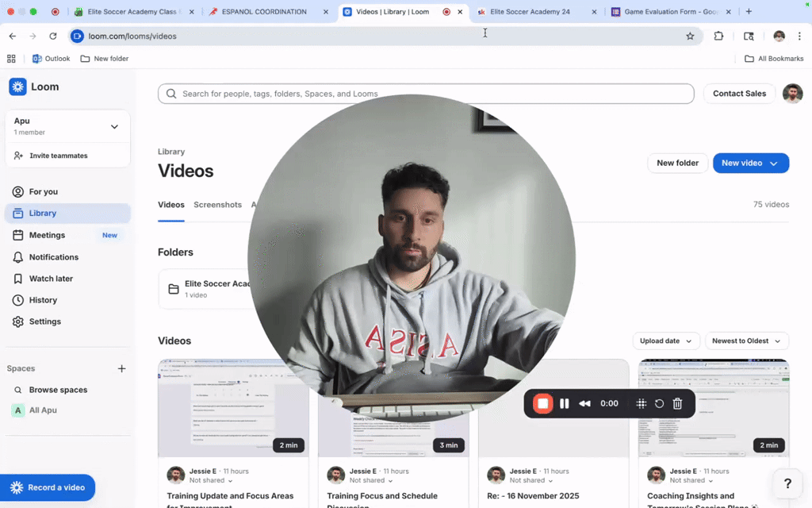Click Record a video button
This screenshot has height=508, width=812.
(x=48, y=487)
